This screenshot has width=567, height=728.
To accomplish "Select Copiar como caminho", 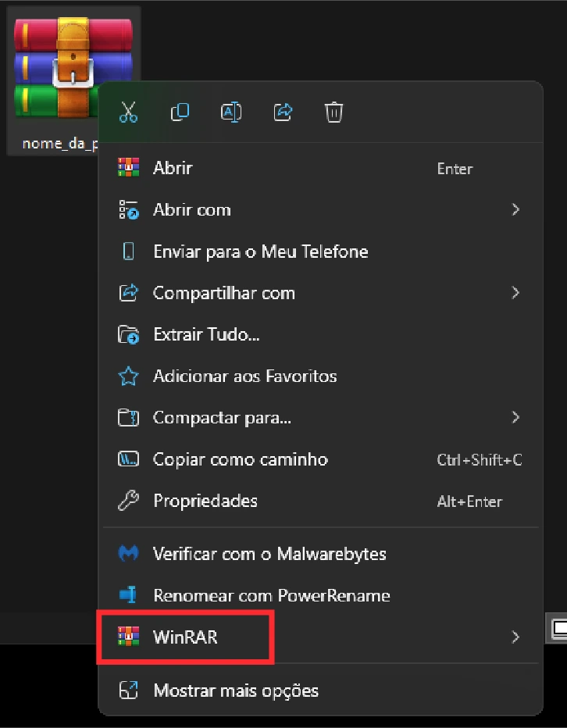I will [241, 459].
